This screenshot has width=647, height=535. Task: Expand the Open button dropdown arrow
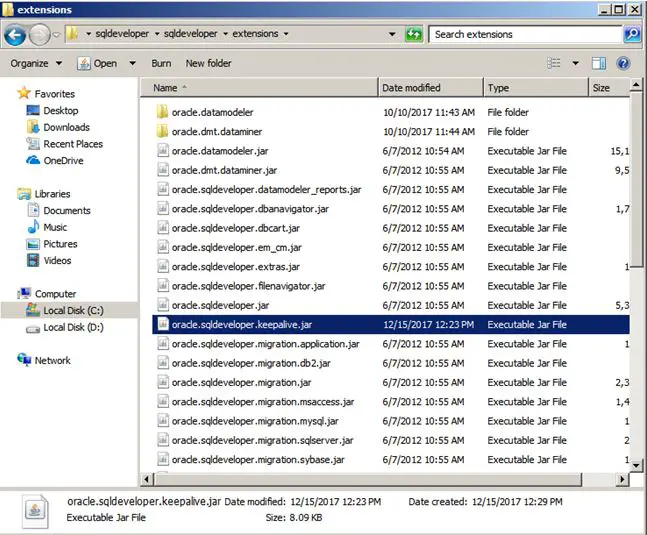click(x=132, y=63)
